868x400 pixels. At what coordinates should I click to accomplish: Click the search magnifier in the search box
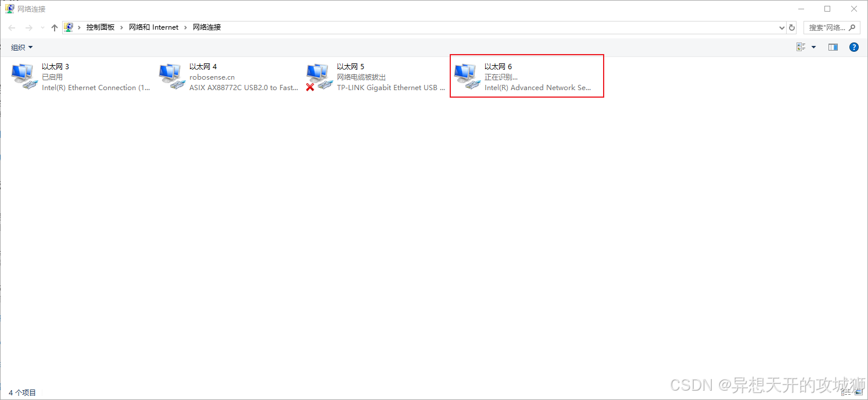coord(852,27)
